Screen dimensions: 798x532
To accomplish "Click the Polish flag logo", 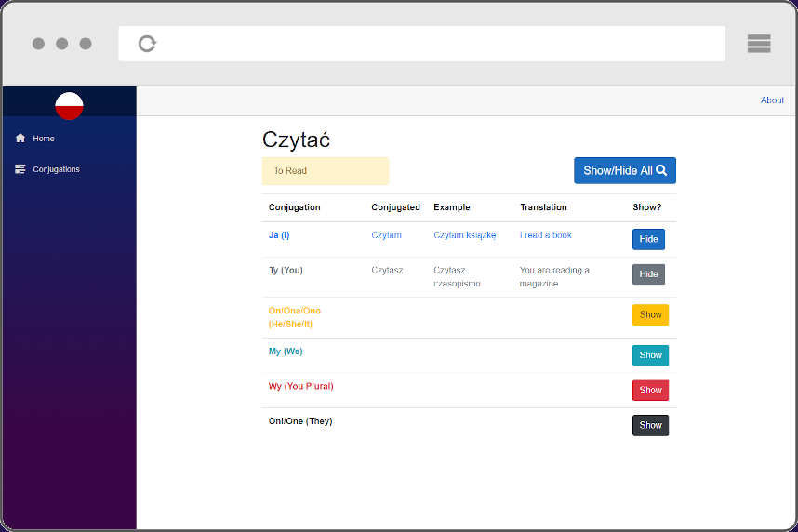I will (x=69, y=106).
